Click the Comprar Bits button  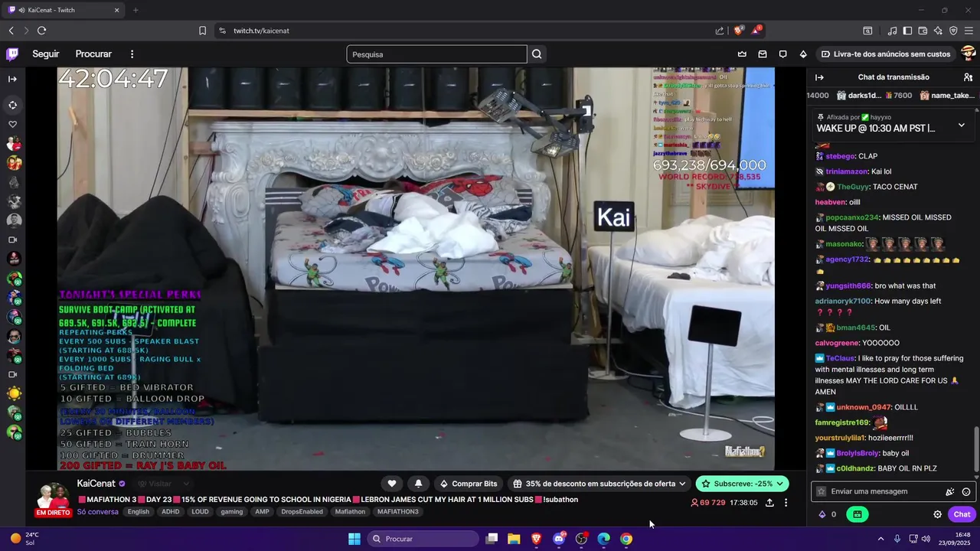coord(468,484)
